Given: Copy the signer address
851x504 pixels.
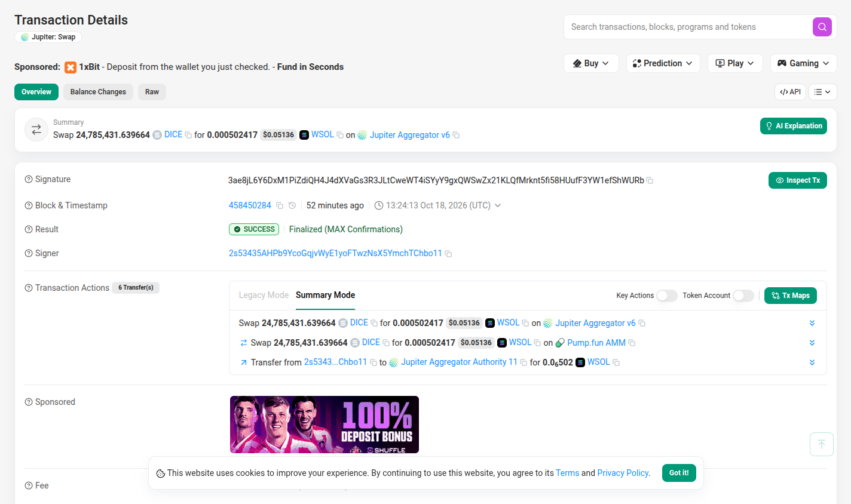Looking at the screenshot, I should tap(448, 254).
